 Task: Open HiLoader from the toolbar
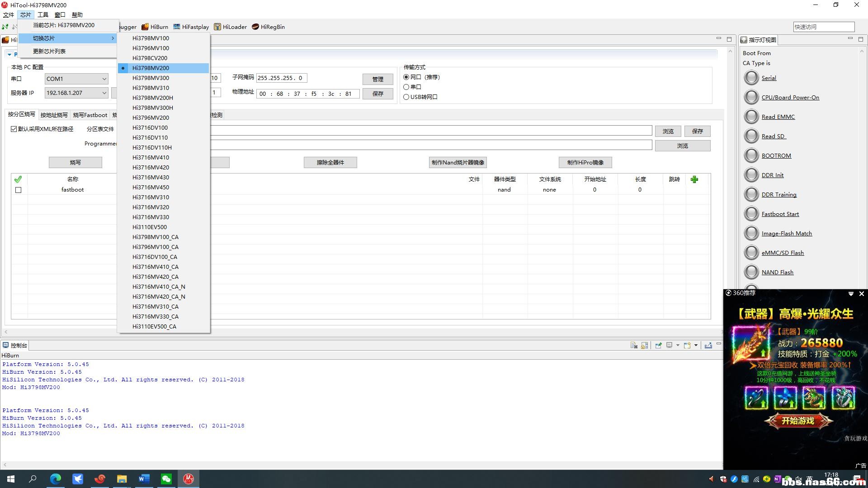[230, 27]
